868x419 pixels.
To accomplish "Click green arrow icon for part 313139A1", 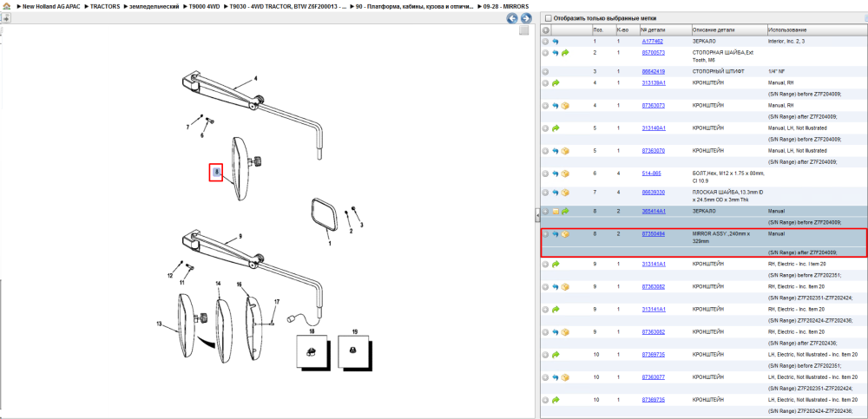I will click(x=556, y=82).
